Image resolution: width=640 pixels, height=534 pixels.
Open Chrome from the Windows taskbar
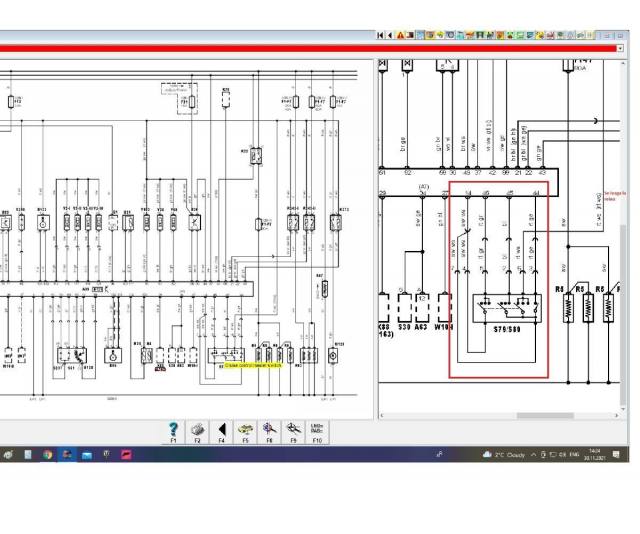tap(47, 454)
